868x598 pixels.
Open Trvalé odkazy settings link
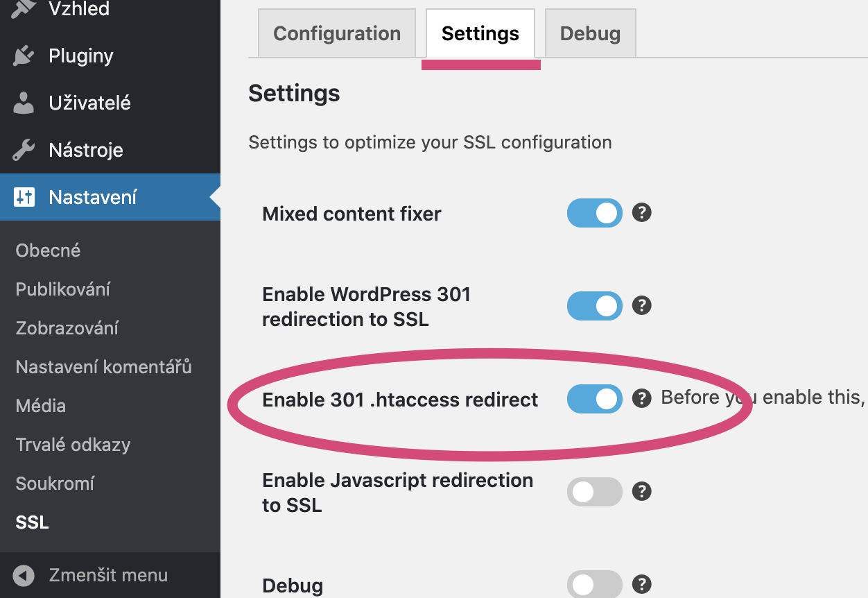coord(73,445)
